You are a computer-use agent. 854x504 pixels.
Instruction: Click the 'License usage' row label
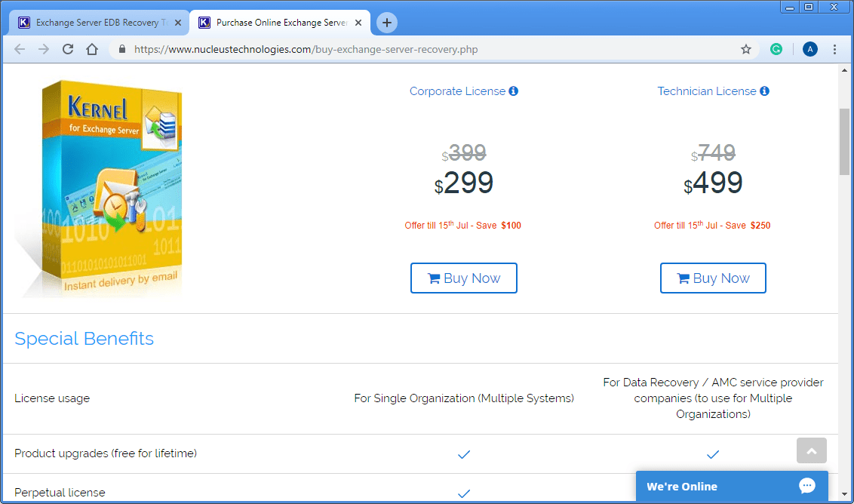(x=52, y=398)
